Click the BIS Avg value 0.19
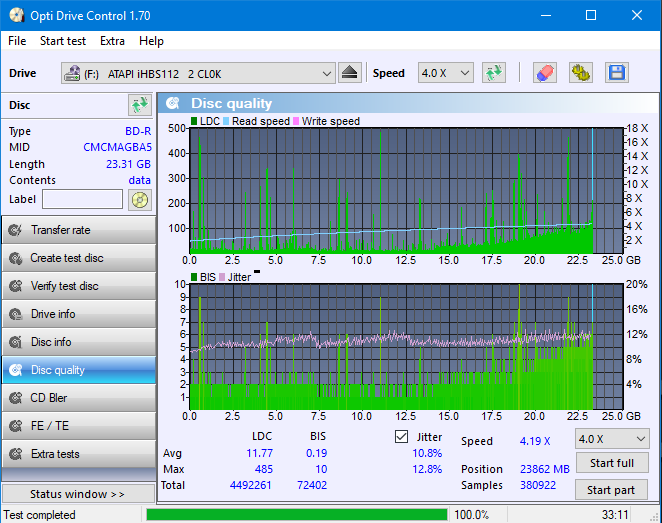The height and width of the screenshot is (523, 662). [x=316, y=453]
